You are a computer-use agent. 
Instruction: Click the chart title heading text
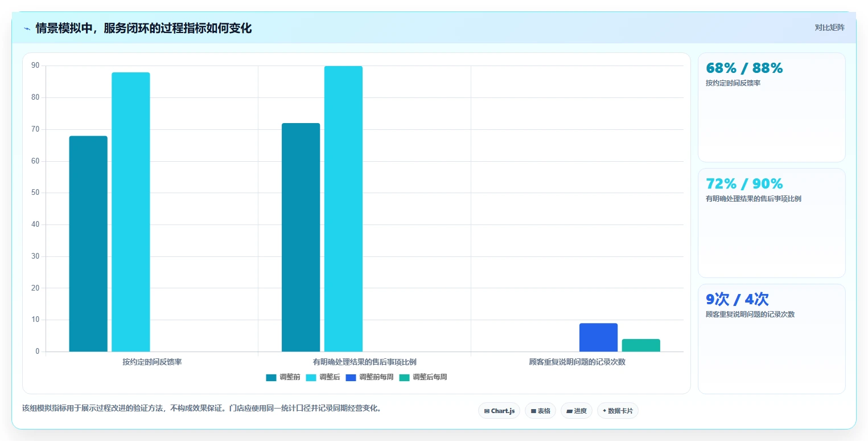tap(143, 28)
